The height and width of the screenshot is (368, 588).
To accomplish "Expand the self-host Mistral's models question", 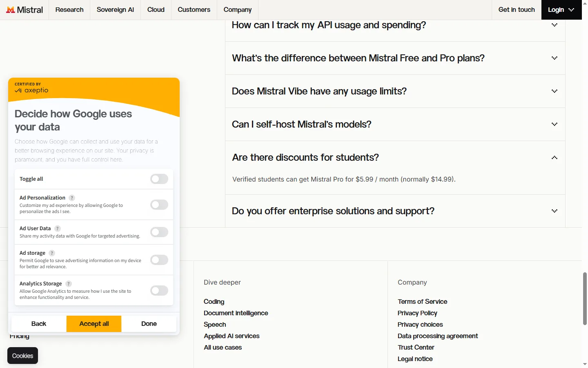I will click(395, 124).
